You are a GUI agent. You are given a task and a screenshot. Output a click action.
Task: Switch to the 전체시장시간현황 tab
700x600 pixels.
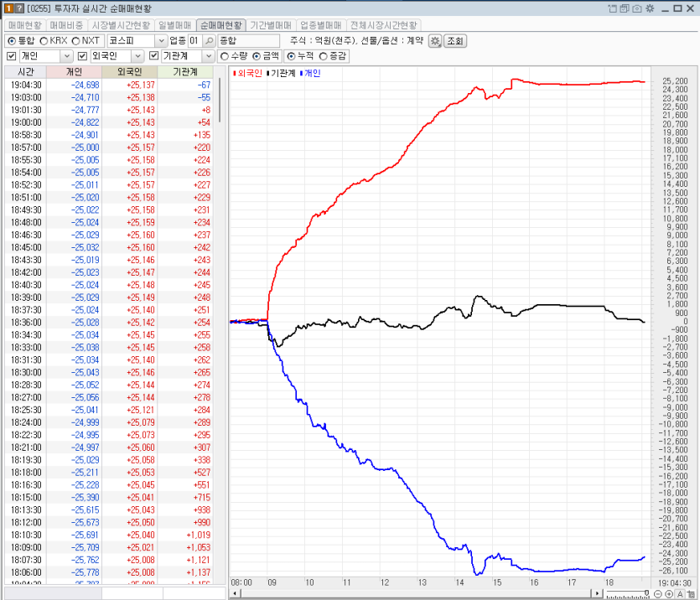coord(384,25)
